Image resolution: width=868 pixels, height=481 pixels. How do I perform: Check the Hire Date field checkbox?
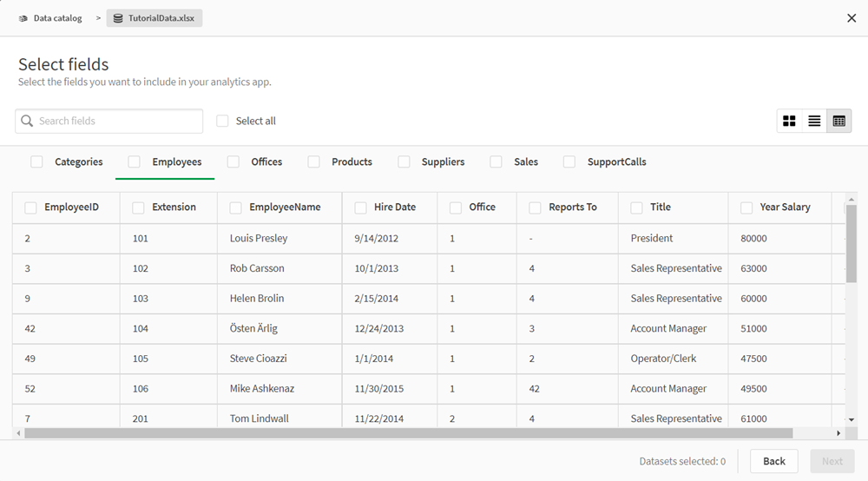point(361,208)
